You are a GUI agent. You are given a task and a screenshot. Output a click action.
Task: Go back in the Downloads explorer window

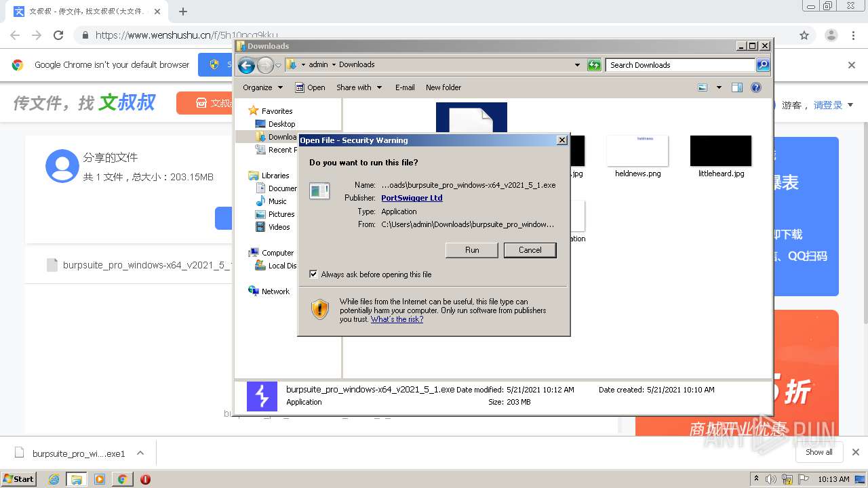(246, 65)
